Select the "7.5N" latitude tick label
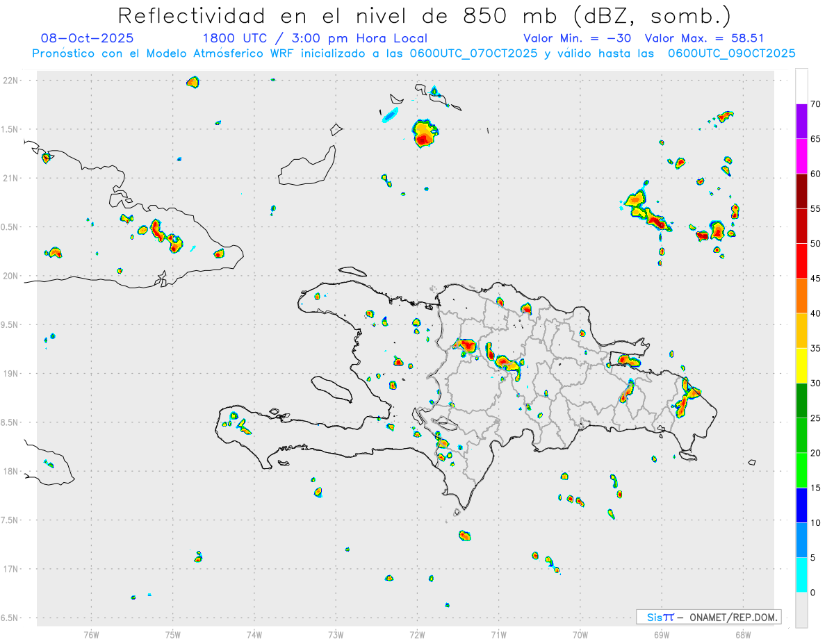This screenshot has width=834, height=644. pyautogui.click(x=10, y=520)
